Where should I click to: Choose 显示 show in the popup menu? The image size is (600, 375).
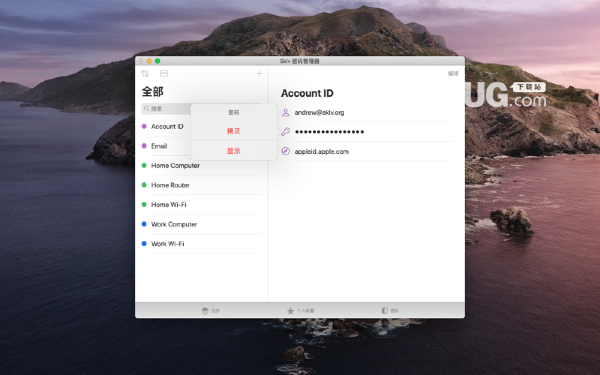[233, 151]
